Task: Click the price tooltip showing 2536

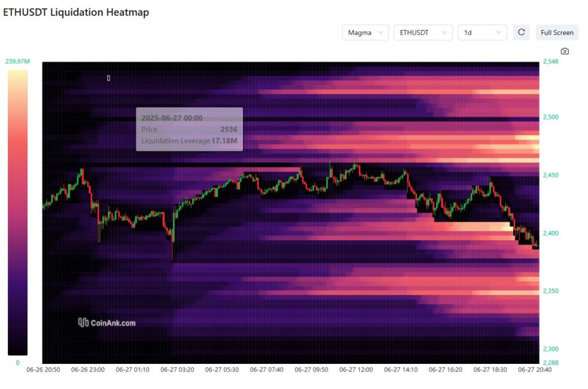Action: pyautogui.click(x=190, y=129)
